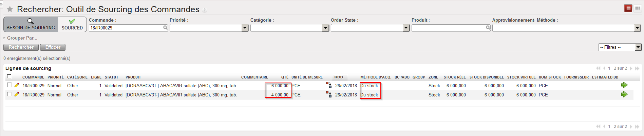Edit pencil for 6 000,00 quantity row

[x=17, y=85]
